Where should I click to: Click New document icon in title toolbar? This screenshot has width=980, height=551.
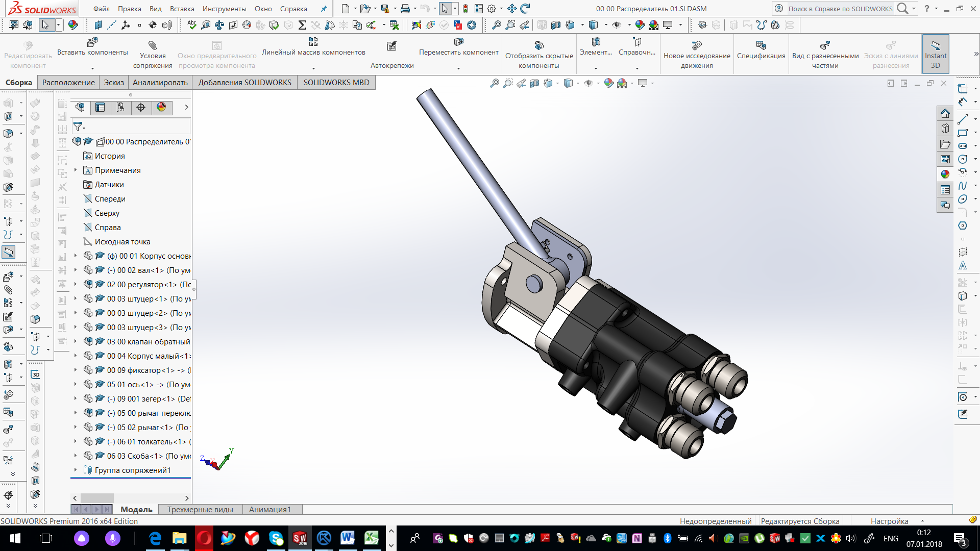[346, 9]
